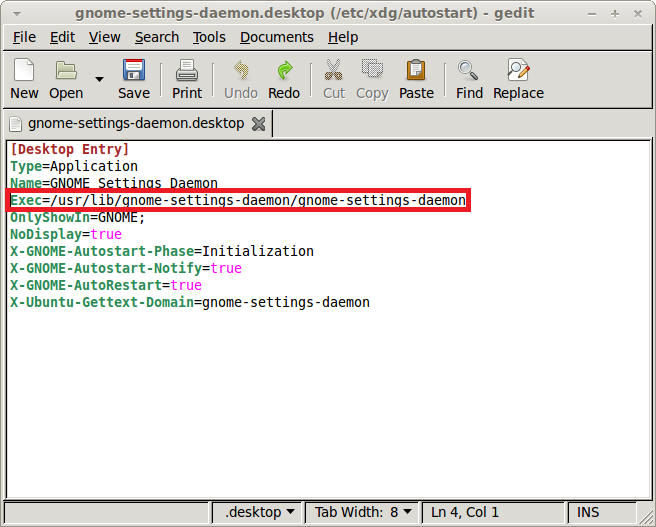This screenshot has width=656, height=527.
Task: Open the Tab Width dropdown
Action: click(362, 512)
